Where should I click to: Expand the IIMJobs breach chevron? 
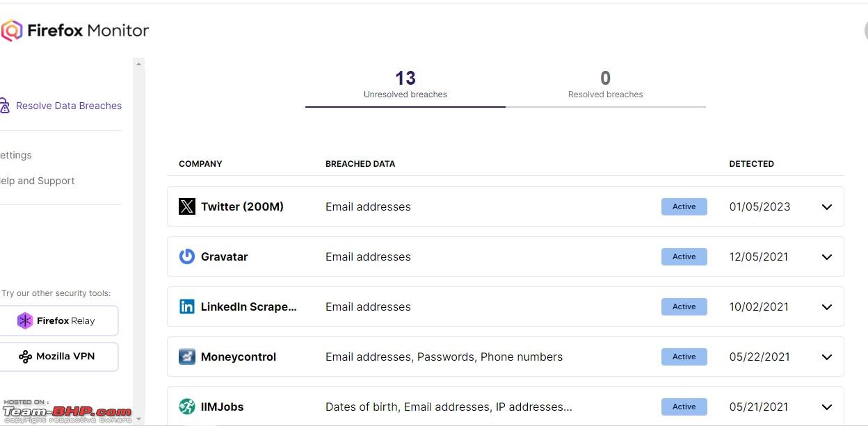(827, 407)
